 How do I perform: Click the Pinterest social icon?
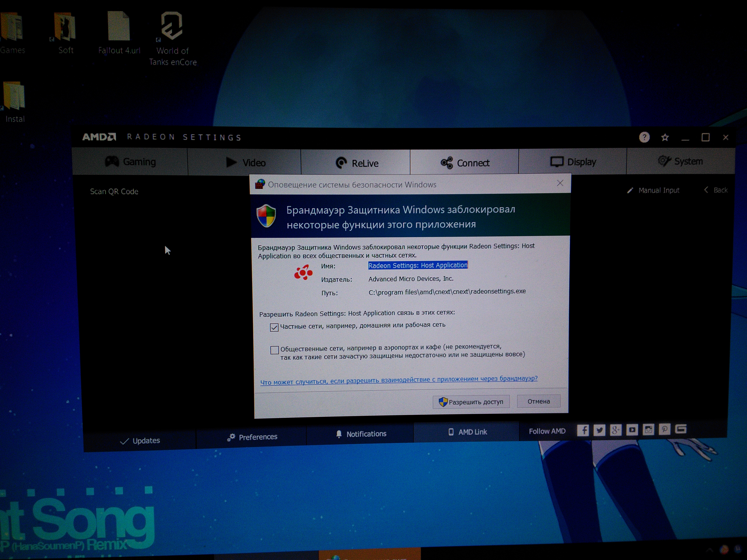point(664,429)
